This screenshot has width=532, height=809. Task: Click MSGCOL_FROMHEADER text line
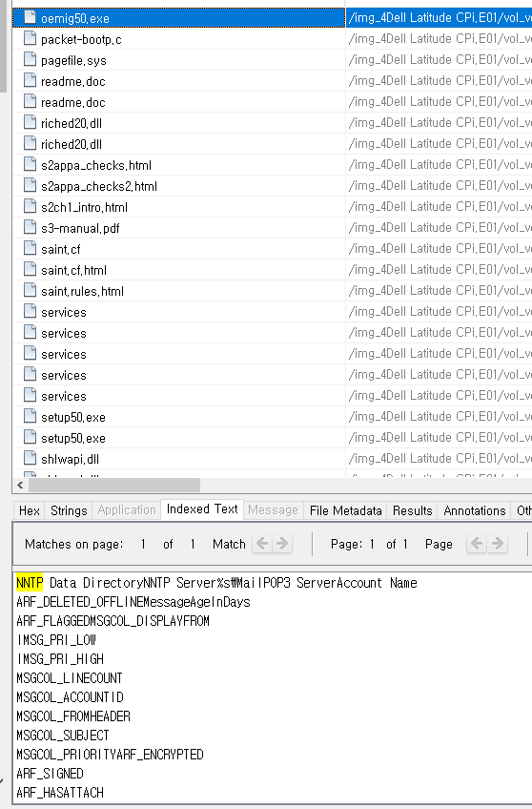click(x=73, y=716)
